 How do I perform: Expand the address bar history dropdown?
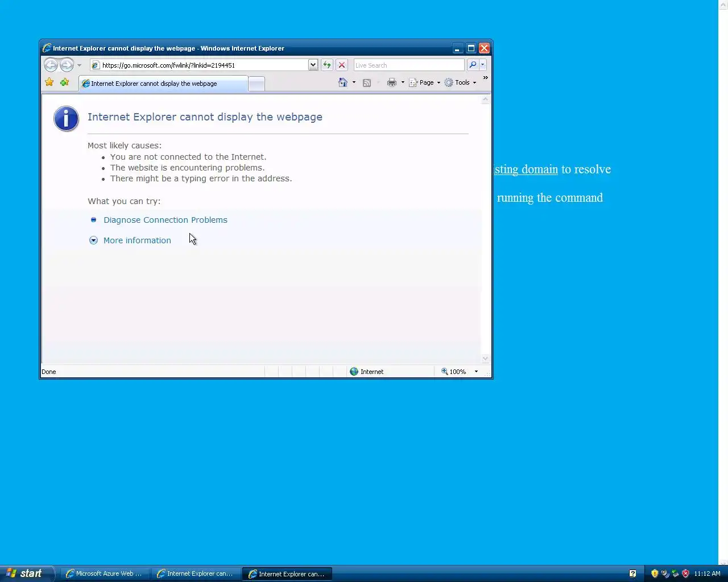click(x=313, y=65)
